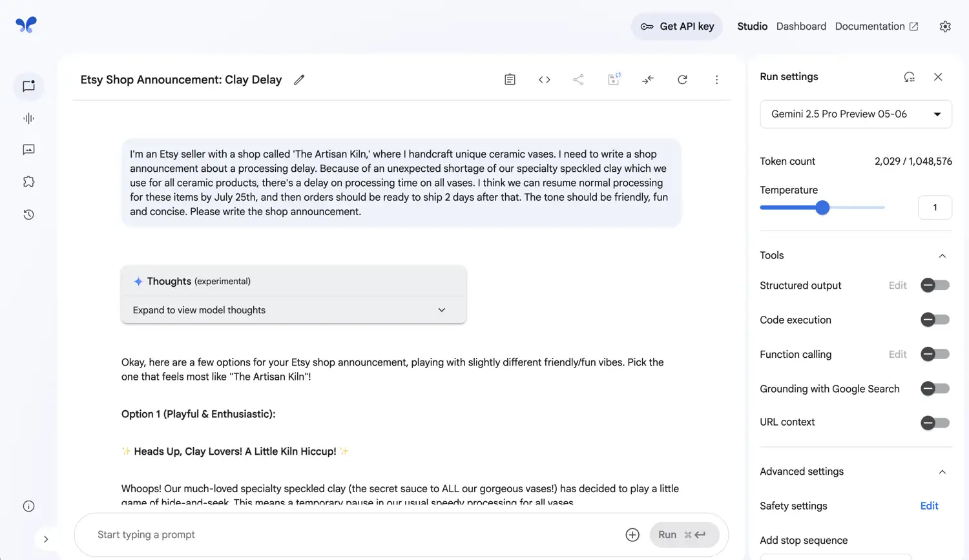This screenshot has height=560, width=969.
Task: Click the Add stop sequence label
Action: pyautogui.click(x=804, y=541)
